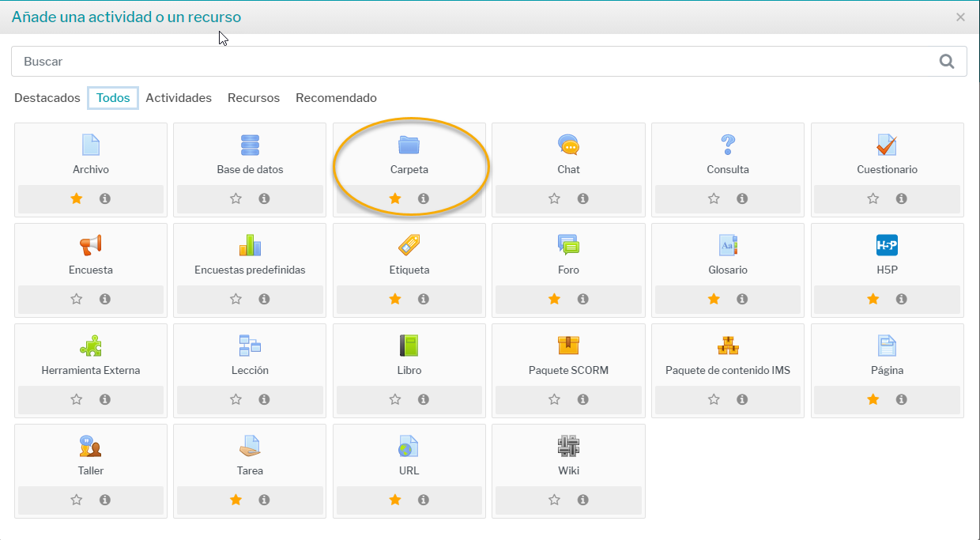Select the Wiki activity icon

click(568, 446)
